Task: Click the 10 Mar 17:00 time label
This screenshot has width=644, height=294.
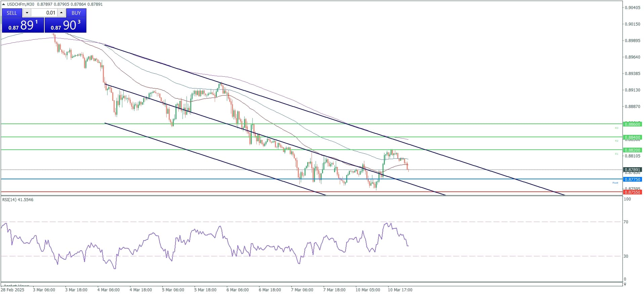Action: (x=400, y=290)
